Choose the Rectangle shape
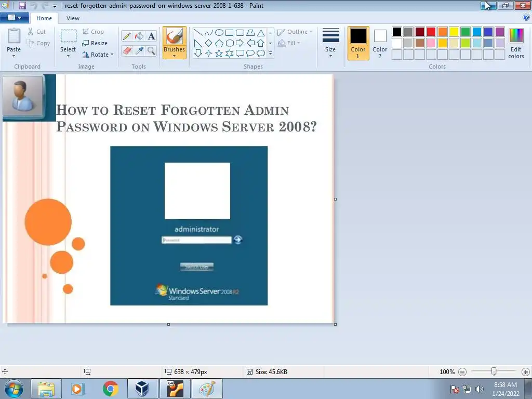Image resolution: width=532 pixels, height=399 pixels. click(229, 33)
